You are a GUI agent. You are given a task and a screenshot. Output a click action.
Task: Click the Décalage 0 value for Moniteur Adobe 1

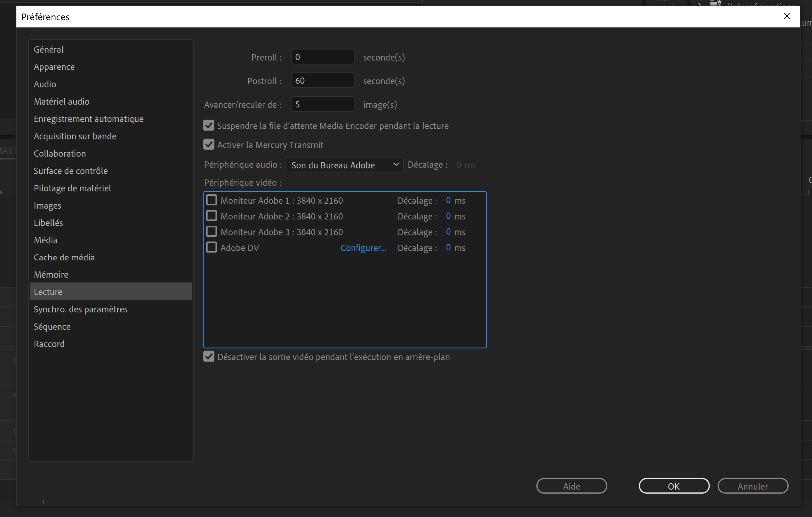pos(448,200)
